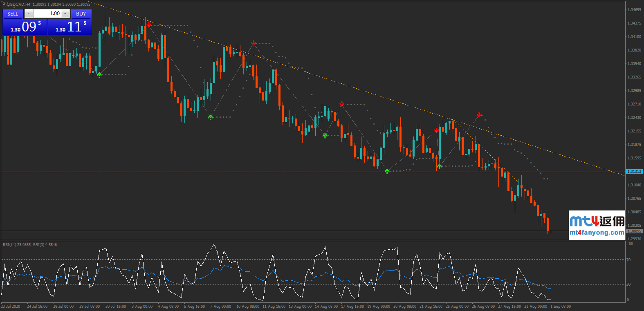Viewport: 644px width, 311px height.
Task: Click the 1.30095 current price label
Action: pyautogui.click(x=634, y=231)
